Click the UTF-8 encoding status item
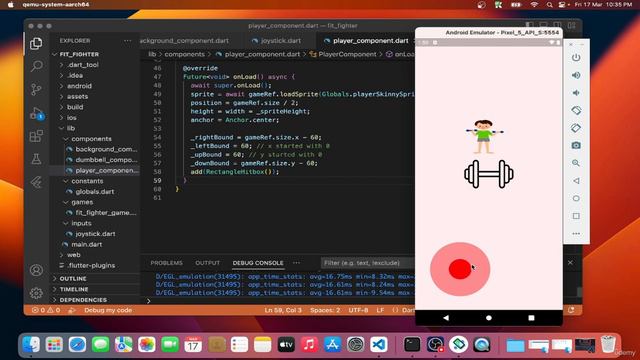640x360 pixels. point(358,310)
